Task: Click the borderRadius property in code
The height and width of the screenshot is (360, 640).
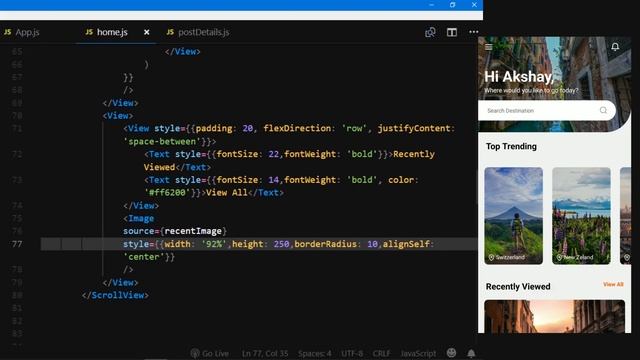Action: pyautogui.click(x=325, y=244)
